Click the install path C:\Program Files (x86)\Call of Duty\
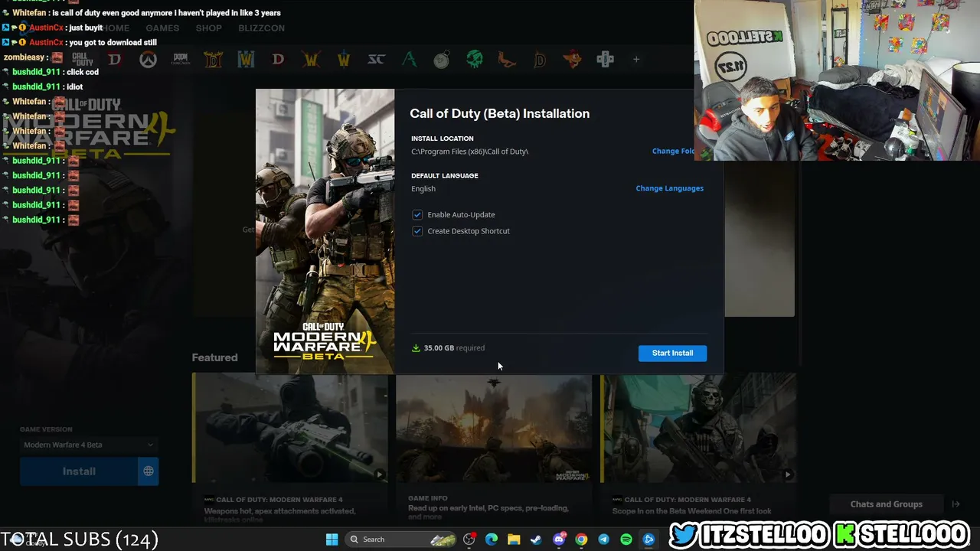 click(x=469, y=152)
